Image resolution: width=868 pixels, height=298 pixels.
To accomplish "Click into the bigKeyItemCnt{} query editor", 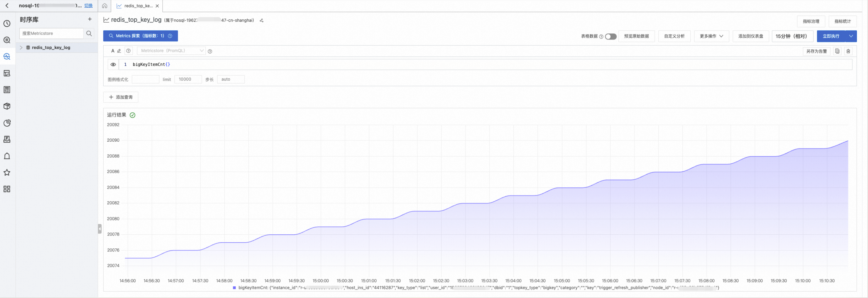I will point(485,65).
